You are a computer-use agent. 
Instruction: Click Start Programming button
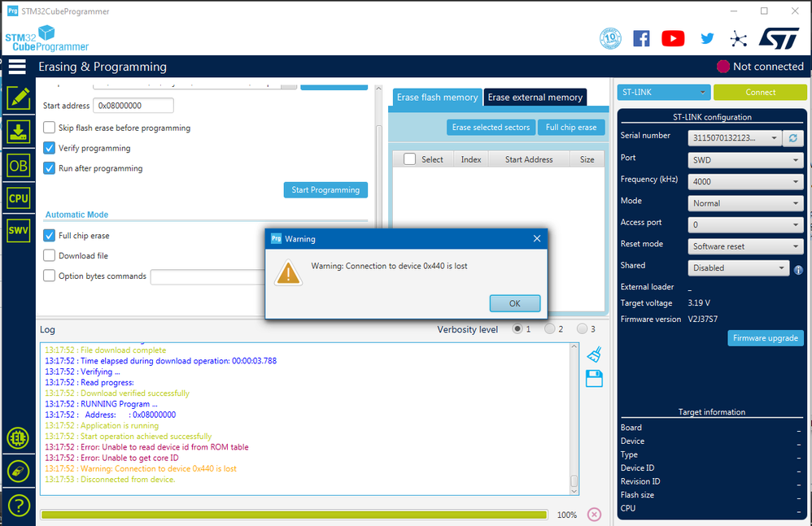(325, 189)
